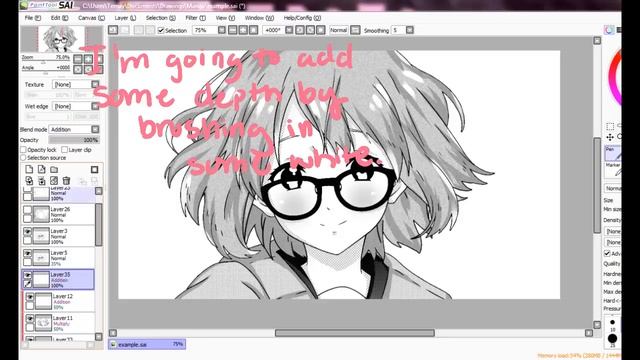Open the Help/Config menu
Viewport: 640px width, 360px height.
point(302,18)
